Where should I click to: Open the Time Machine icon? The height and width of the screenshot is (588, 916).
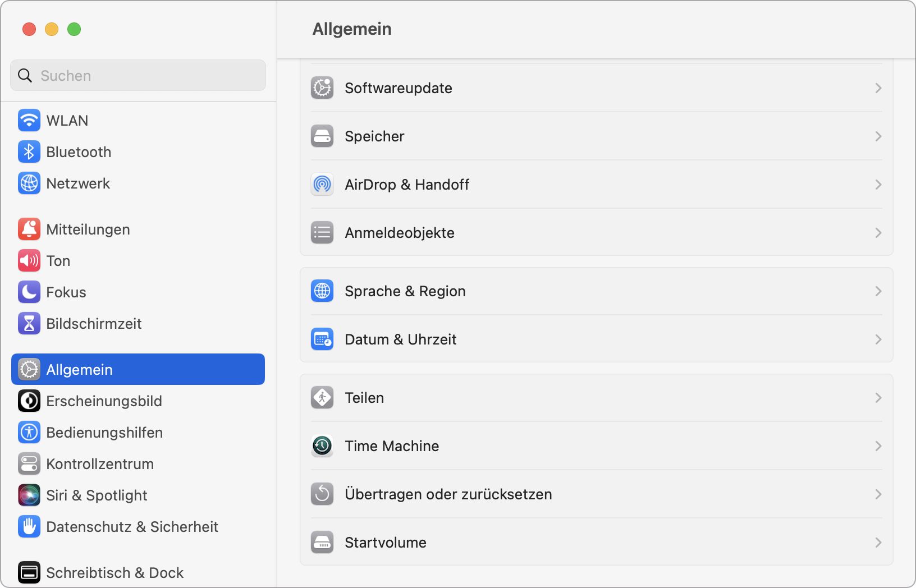click(322, 446)
